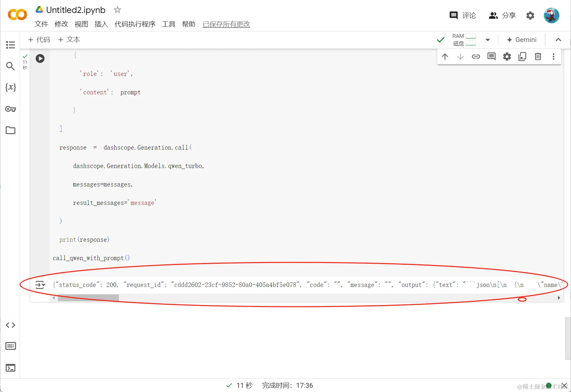This screenshot has height=392, width=571.
Task: Click the 分享 share button
Action: (502, 15)
